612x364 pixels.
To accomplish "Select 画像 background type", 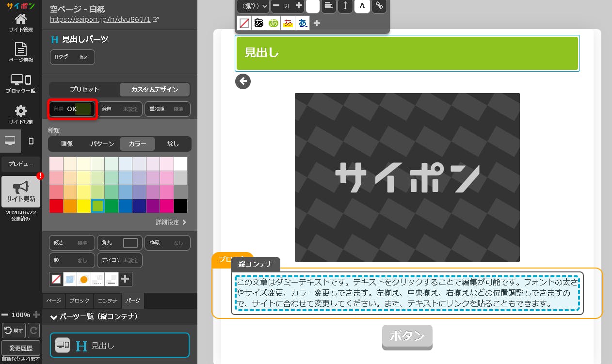I will (x=66, y=144).
